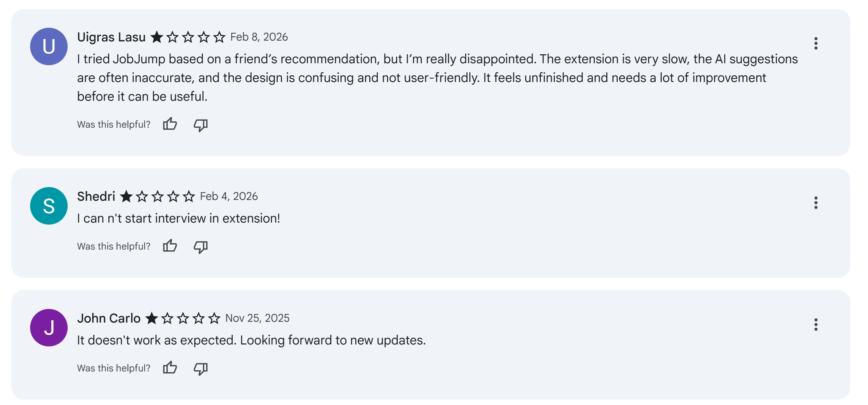Mark Shedri's review as not helpful

pyautogui.click(x=201, y=247)
